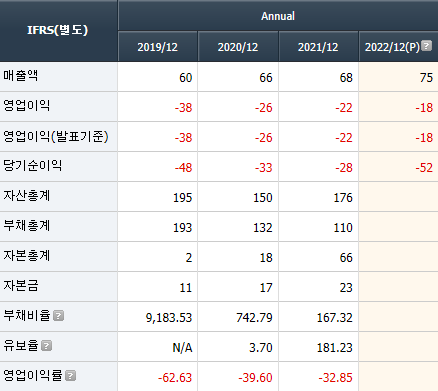The width and height of the screenshot is (438, 391).
Task: Click 자본총계 value 2 for 2019/12
Action: (189, 258)
